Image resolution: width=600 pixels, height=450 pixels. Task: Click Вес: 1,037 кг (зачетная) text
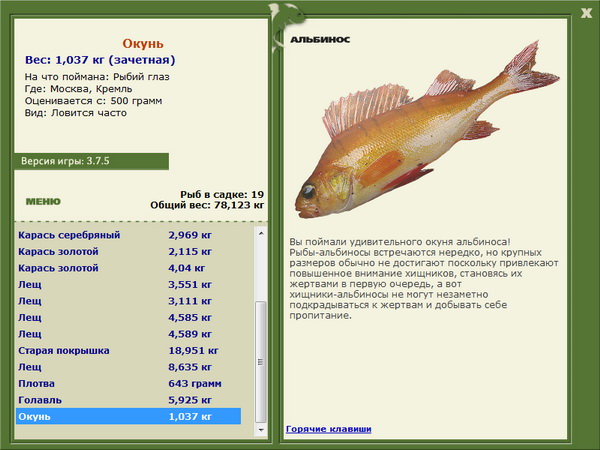100,60
